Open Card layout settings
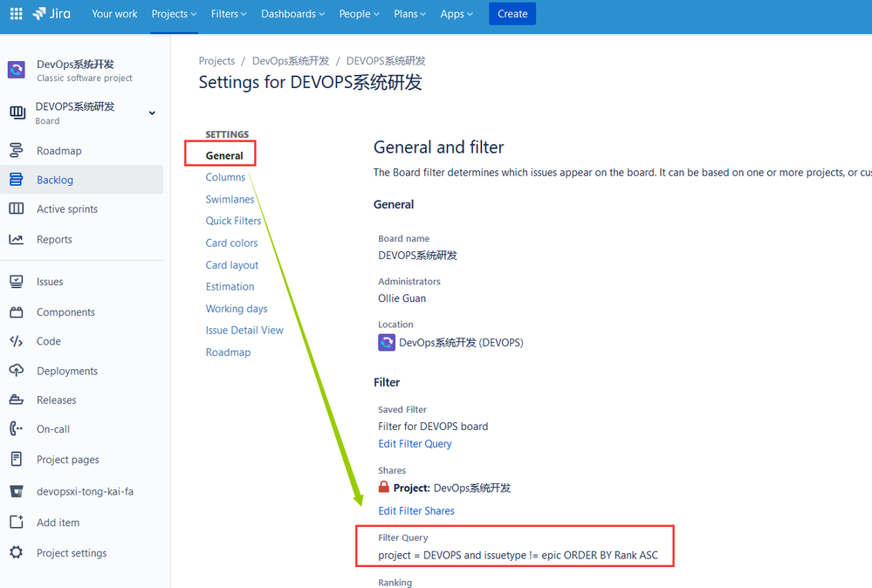Viewport: 872px width, 588px height. point(232,265)
